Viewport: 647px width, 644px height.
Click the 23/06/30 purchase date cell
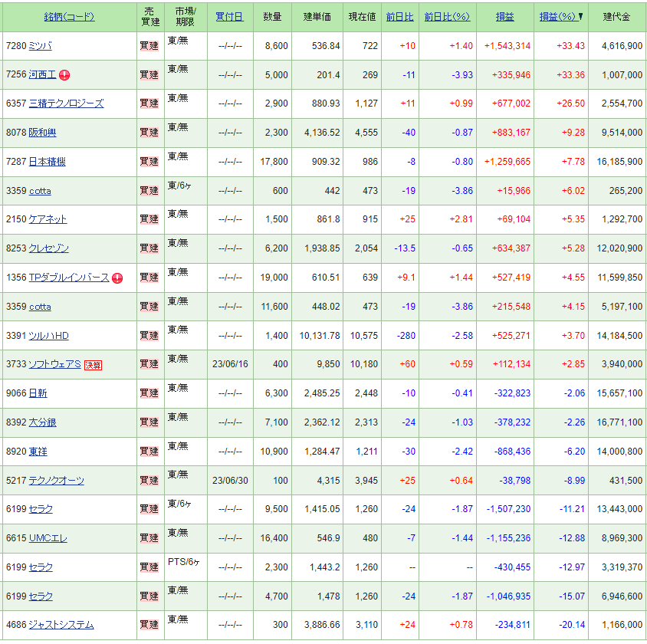pyautogui.click(x=230, y=481)
